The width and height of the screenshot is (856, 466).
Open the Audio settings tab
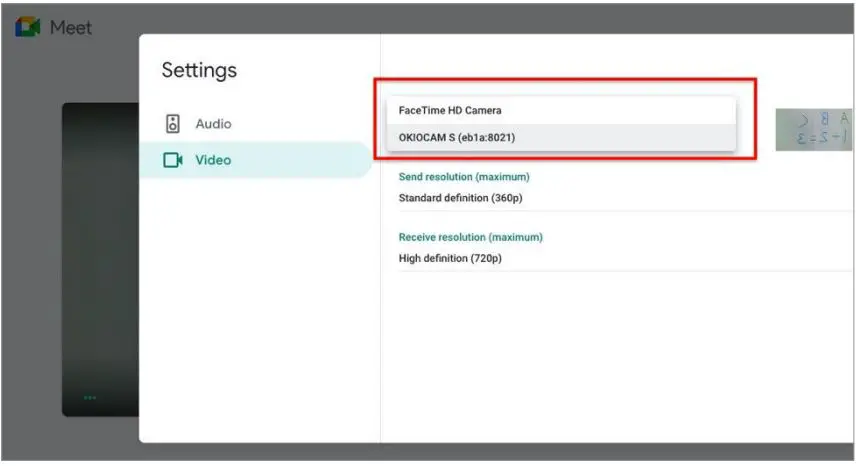click(x=255, y=124)
